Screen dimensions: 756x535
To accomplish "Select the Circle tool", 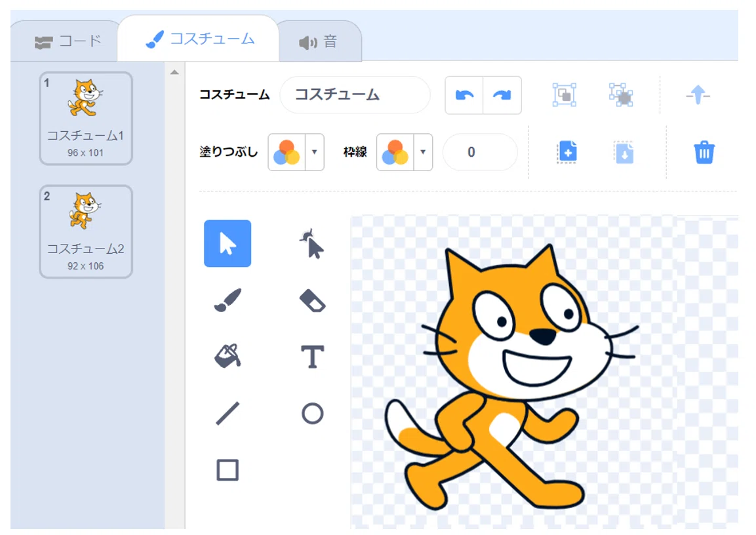I will click(312, 414).
